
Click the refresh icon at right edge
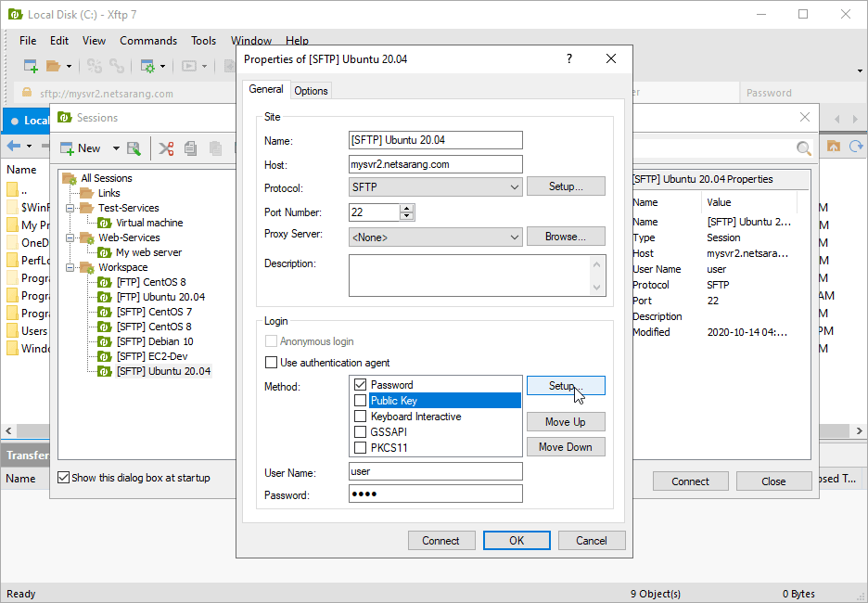click(x=856, y=147)
